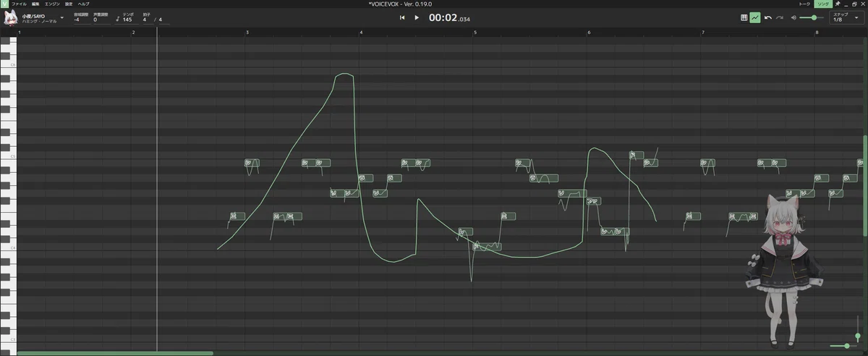The height and width of the screenshot is (356, 868).
Task: Click the 00:02.034 playback time display
Action: [x=448, y=17]
